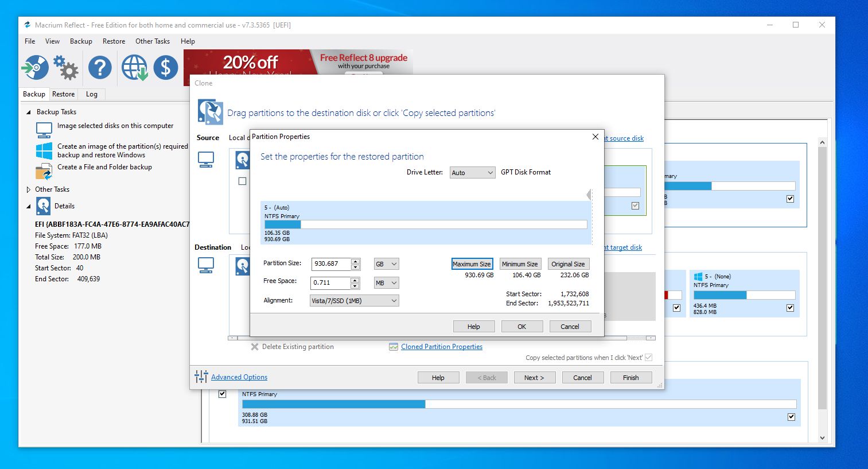Open settings via the gears toolbar icon

[x=66, y=68]
